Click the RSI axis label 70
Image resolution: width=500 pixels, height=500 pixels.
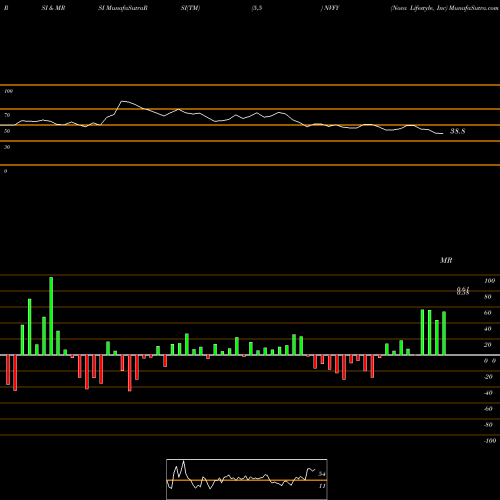(7, 115)
